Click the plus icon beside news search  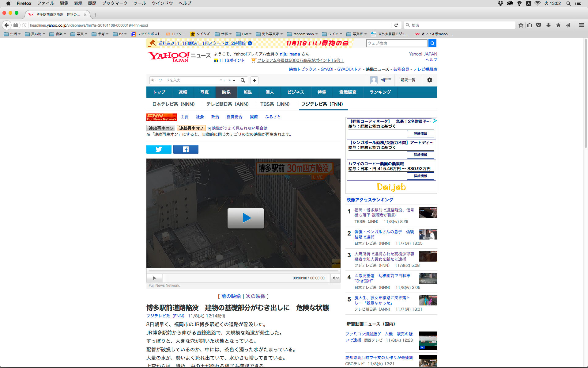254,80
